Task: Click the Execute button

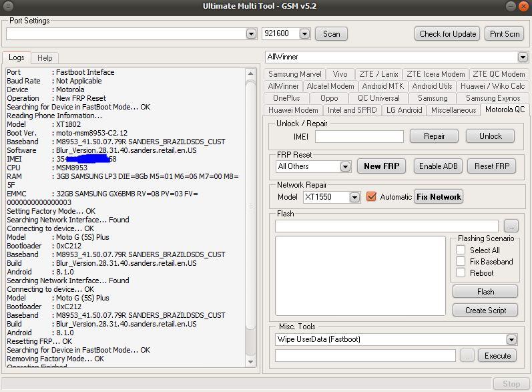Action: click(497, 356)
